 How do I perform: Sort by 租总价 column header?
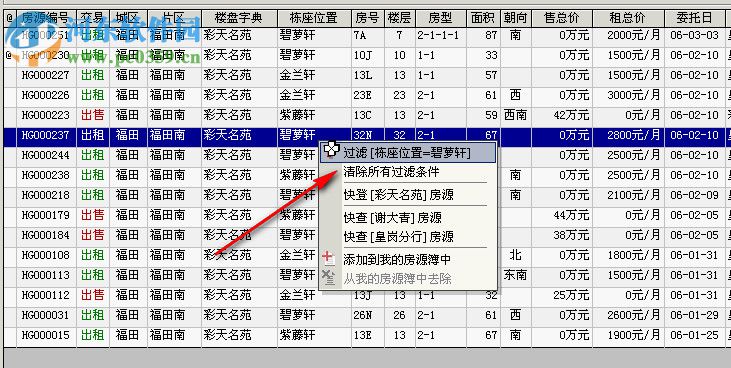tap(628, 18)
